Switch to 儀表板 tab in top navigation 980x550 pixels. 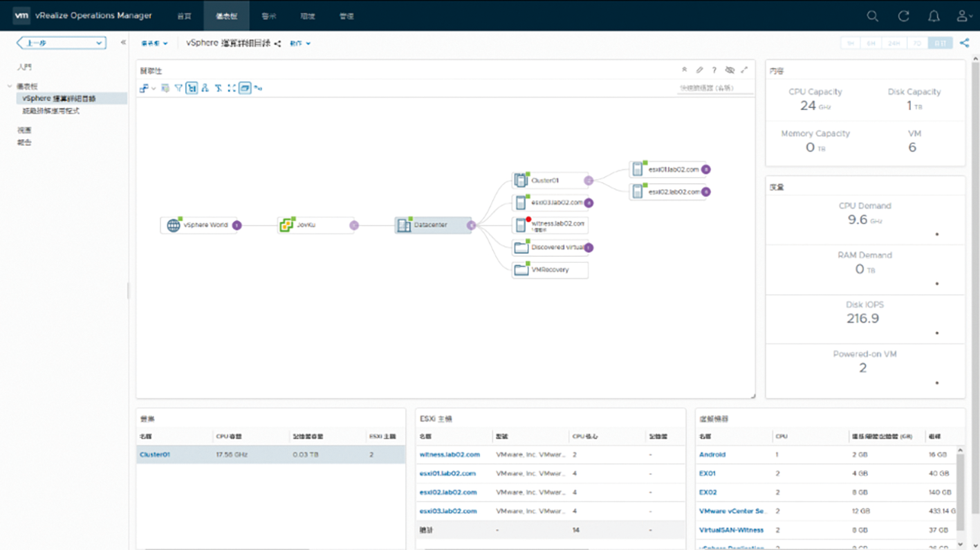tap(226, 16)
